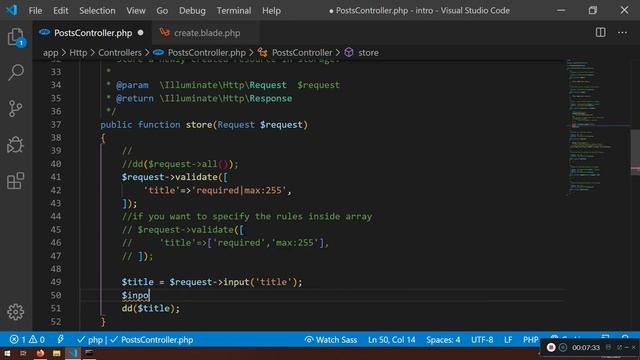Viewport: 640px width, 360px height.
Task: Click the '@param' doc comment tag
Action: tap(132, 85)
